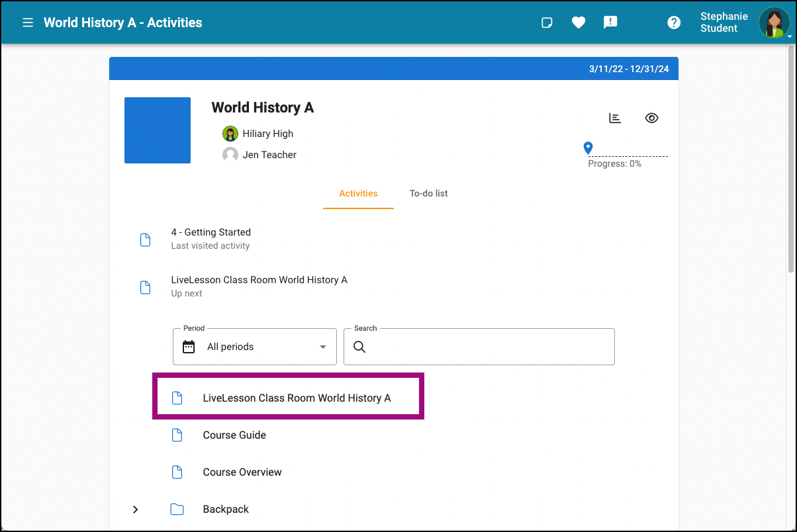Image resolution: width=797 pixels, height=532 pixels.
Task: Switch to the To-do list tab
Action: point(428,193)
